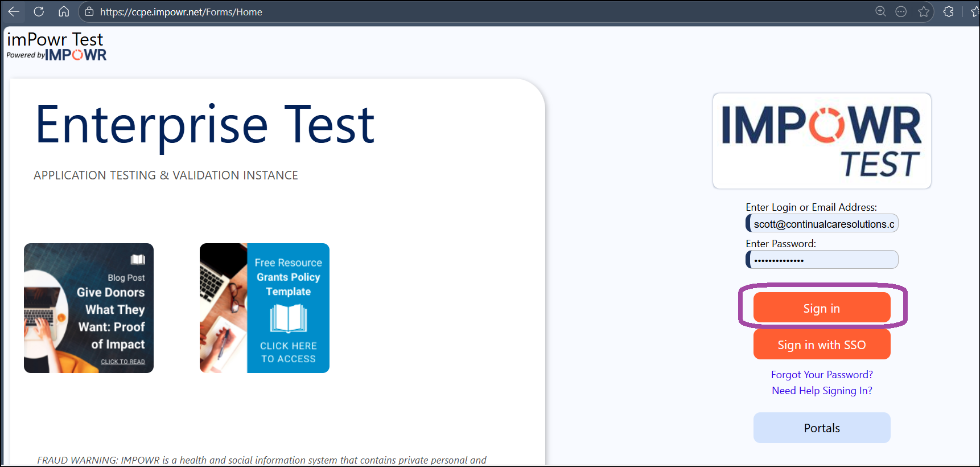The height and width of the screenshot is (467, 980).
Task: Click the imPowr Test header logo
Action: click(x=56, y=46)
